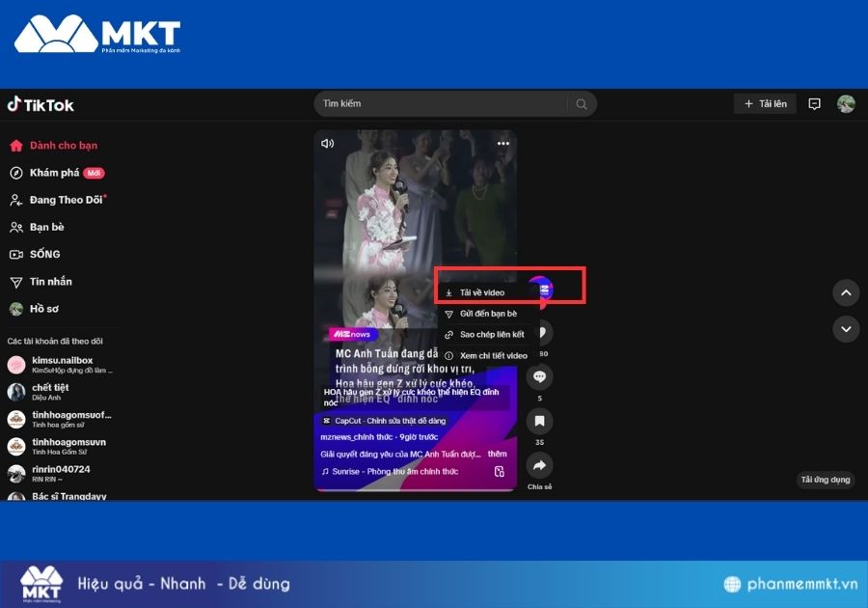Click the compass icon beside Khám phá
This screenshot has height=608, width=868.
click(16, 173)
